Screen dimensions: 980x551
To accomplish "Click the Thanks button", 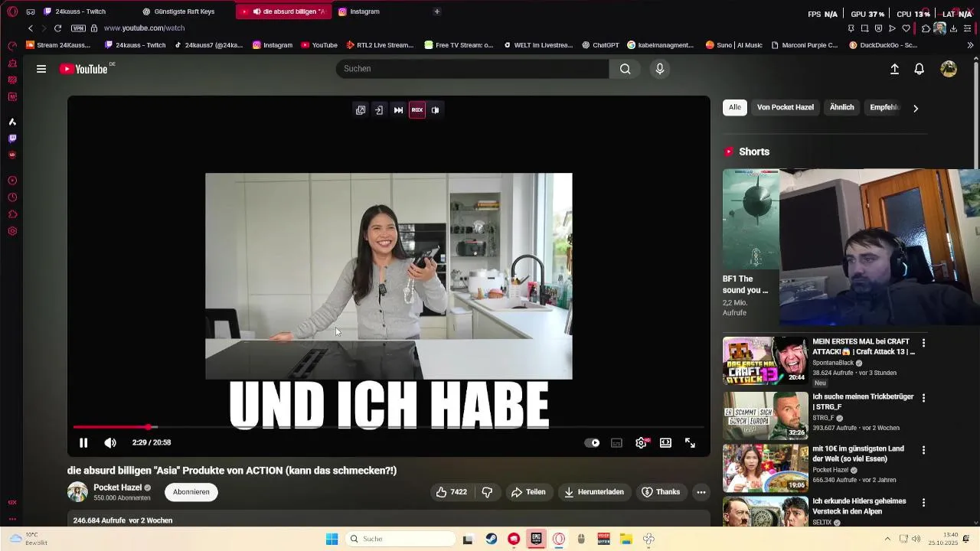I will (x=661, y=492).
